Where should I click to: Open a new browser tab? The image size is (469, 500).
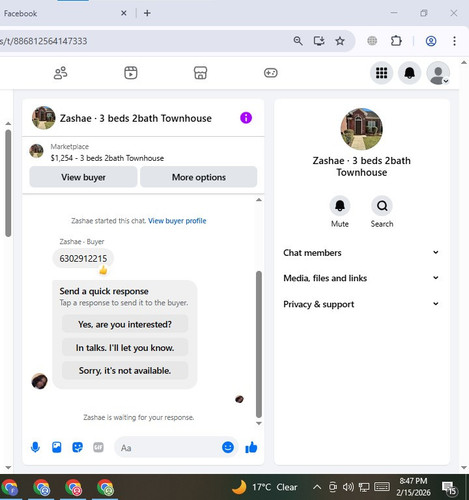[147, 13]
